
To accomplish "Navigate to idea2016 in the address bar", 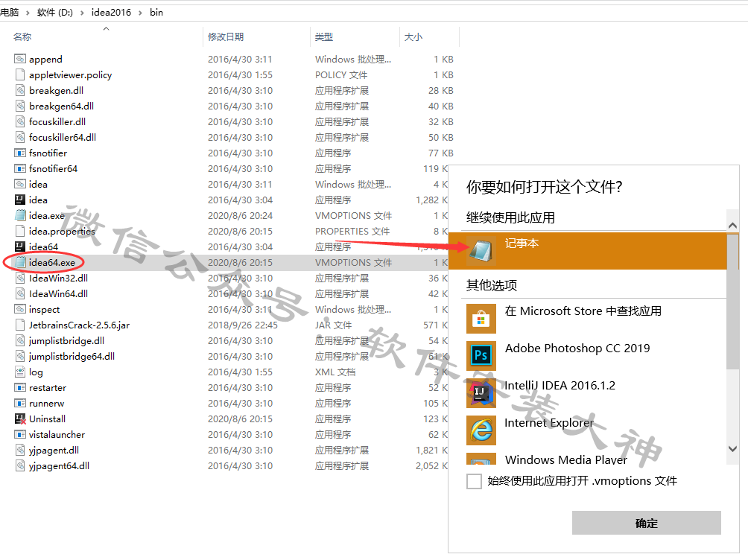I will point(111,13).
